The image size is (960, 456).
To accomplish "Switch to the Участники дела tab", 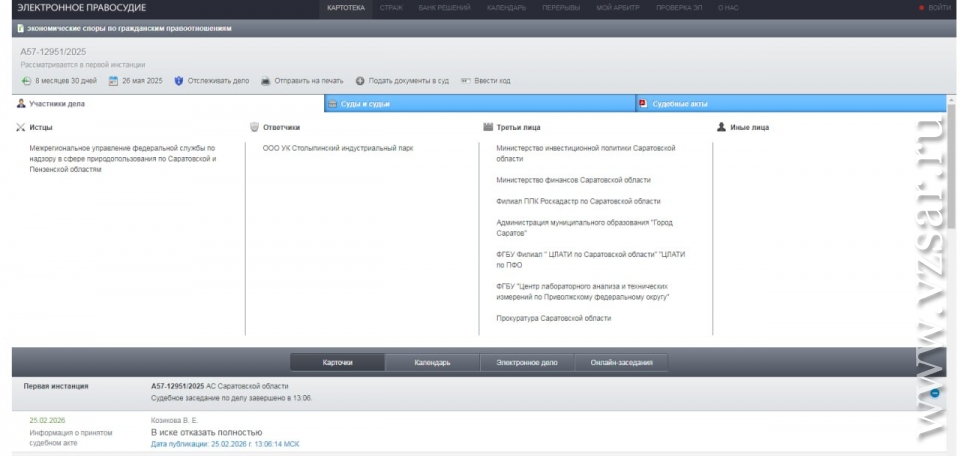I will point(50,103).
